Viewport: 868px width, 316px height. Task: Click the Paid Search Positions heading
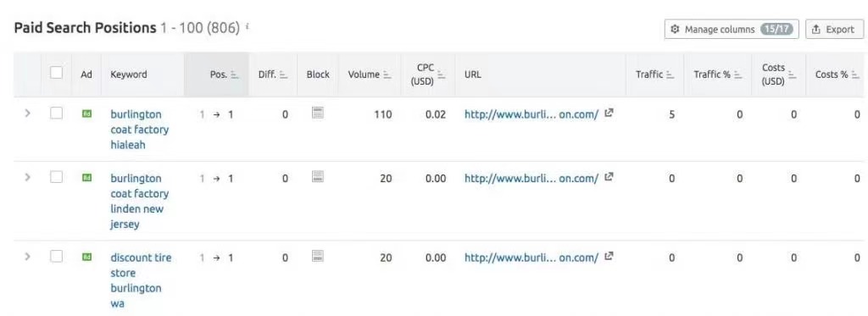[86, 28]
